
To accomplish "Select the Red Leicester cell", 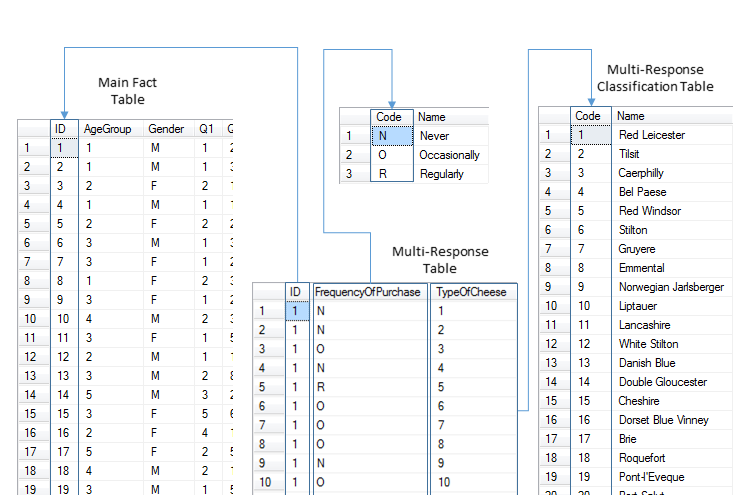I will 652,135.
